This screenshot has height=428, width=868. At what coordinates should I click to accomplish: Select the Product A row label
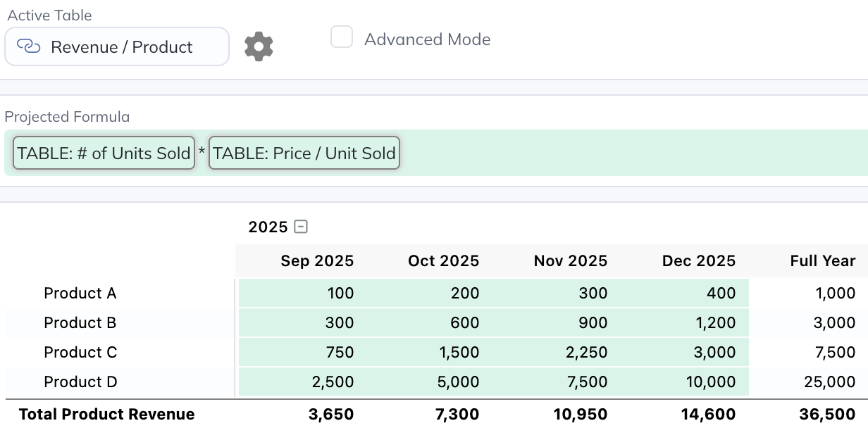point(80,294)
